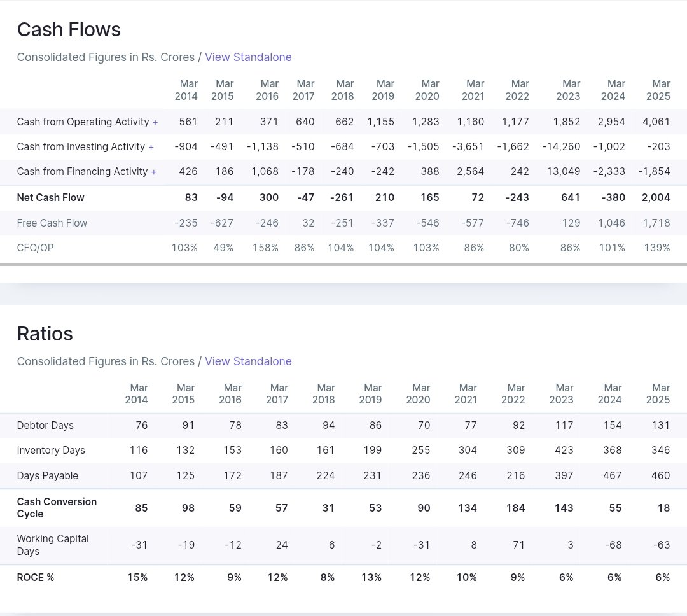This screenshot has width=687, height=616.
Task: Click Net Cash Flow value 2,004
Action: (656, 198)
